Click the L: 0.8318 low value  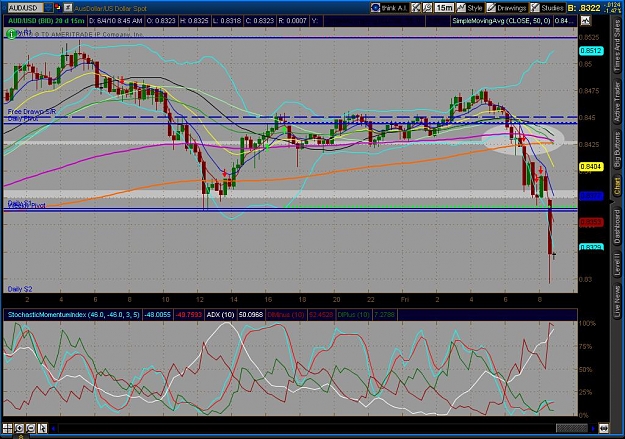[226, 21]
